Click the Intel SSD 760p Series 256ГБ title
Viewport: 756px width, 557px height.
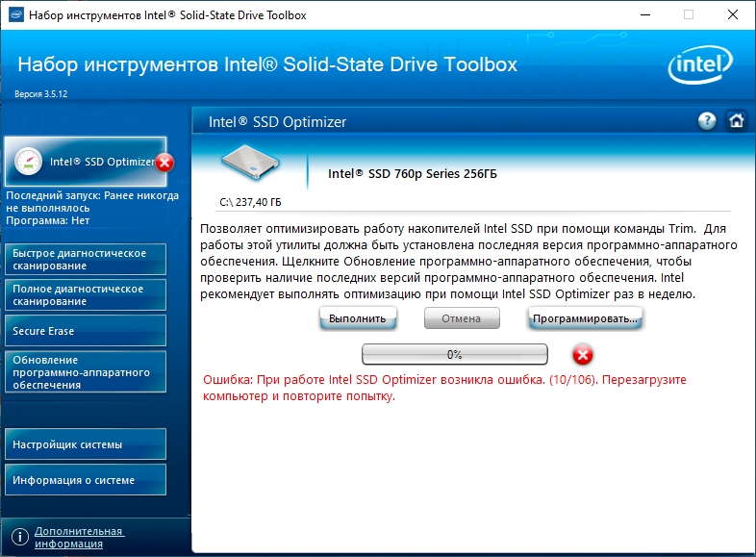click(x=413, y=173)
